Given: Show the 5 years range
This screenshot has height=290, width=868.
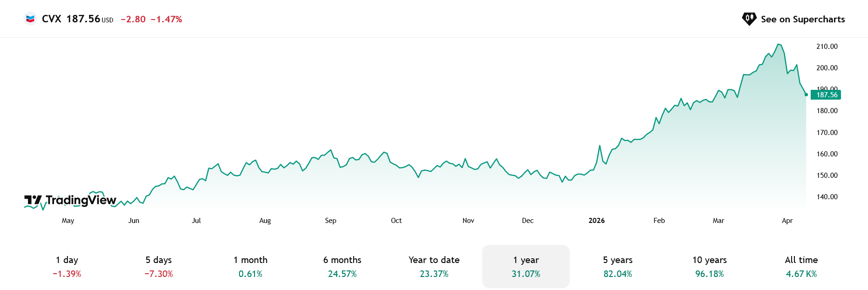Looking at the screenshot, I should click(617, 266).
